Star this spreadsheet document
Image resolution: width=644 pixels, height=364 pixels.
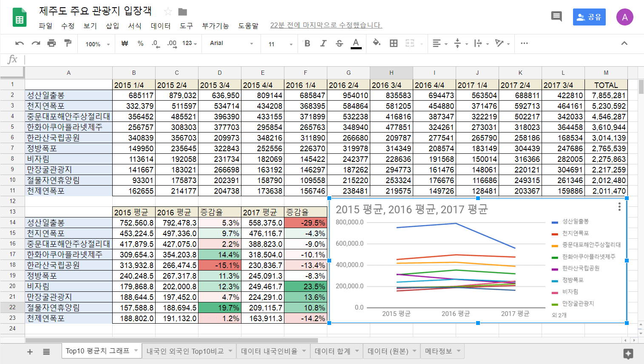(x=168, y=11)
